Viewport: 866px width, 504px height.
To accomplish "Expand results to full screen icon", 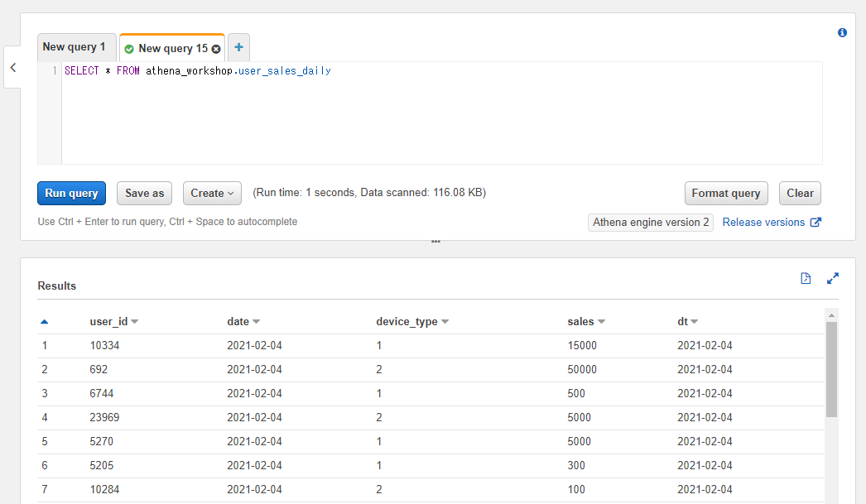I will (832, 278).
